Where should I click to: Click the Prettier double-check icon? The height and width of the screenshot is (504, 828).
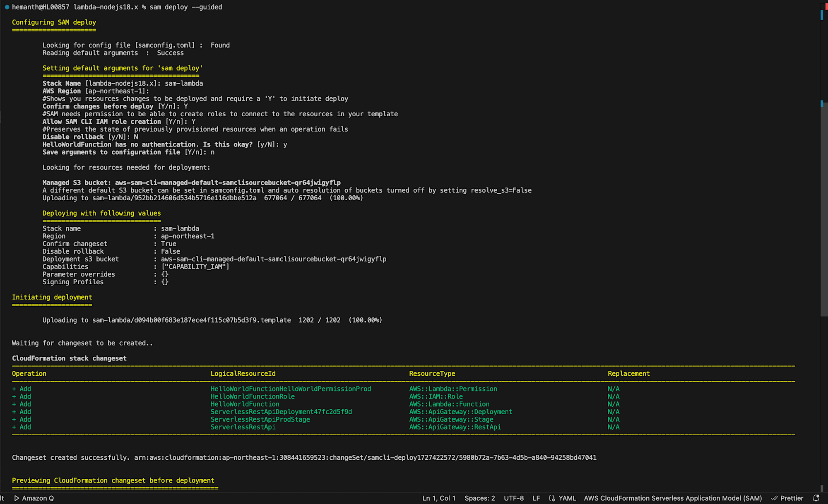coord(774,498)
